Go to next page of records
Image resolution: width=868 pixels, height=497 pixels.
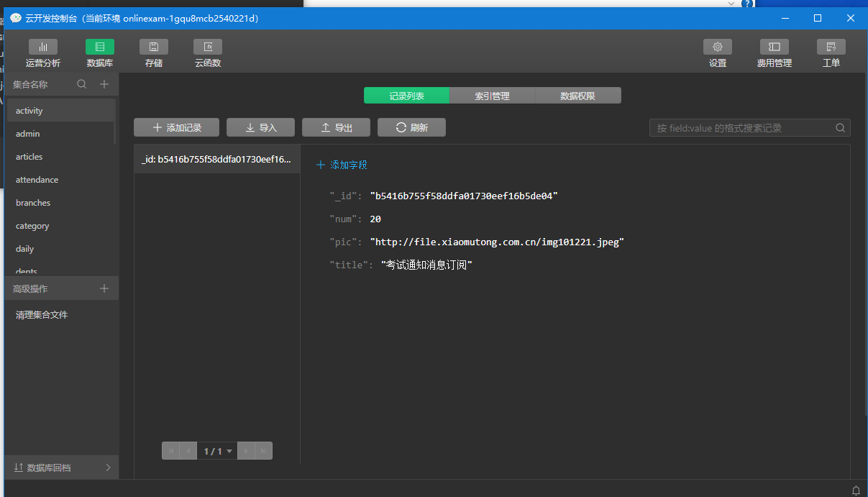pyautogui.click(x=246, y=451)
